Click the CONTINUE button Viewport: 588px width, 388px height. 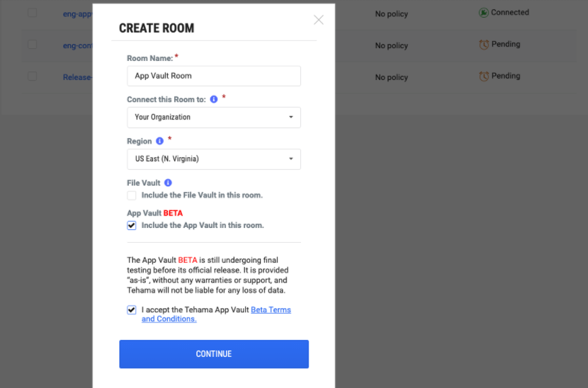[x=214, y=354]
